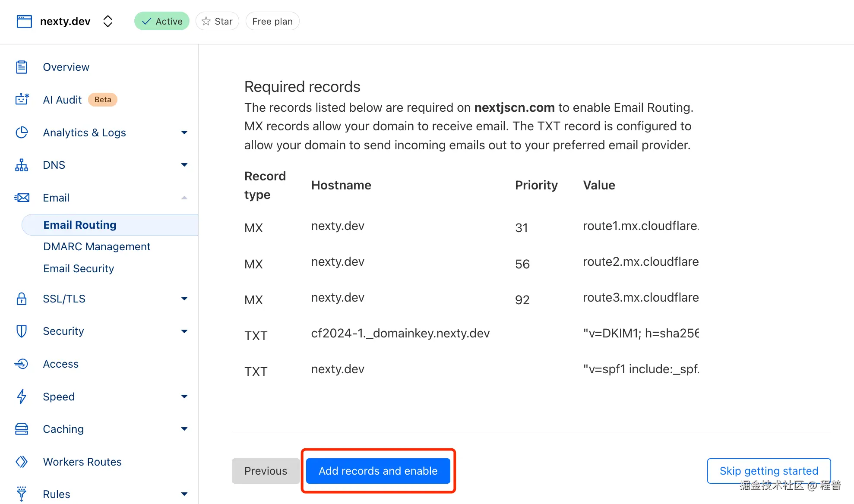854x504 pixels.
Task: Click Add records and enable button
Action: point(378,471)
